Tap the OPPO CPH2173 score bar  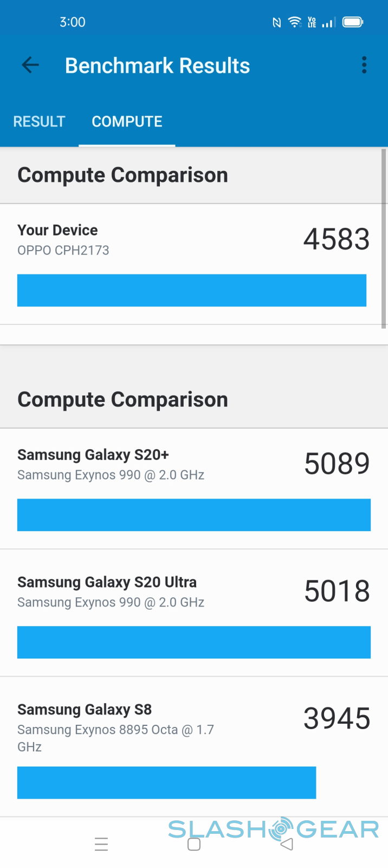pyautogui.click(x=192, y=290)
